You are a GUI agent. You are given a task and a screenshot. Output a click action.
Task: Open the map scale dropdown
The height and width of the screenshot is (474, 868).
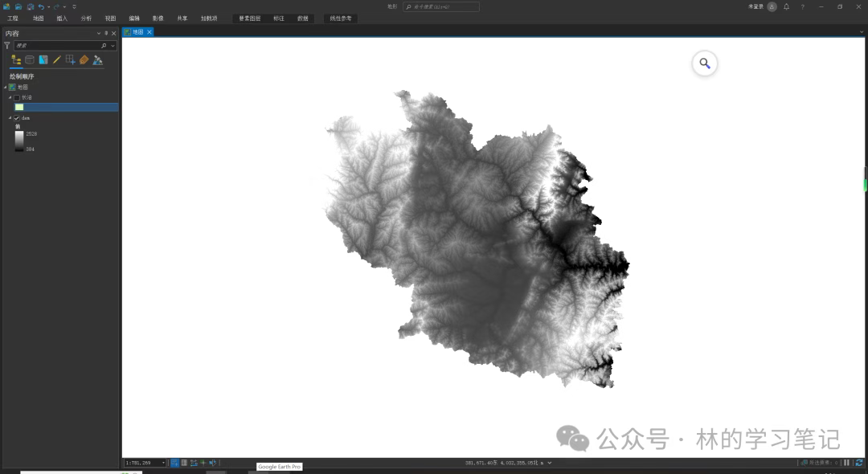coord(163,463)
